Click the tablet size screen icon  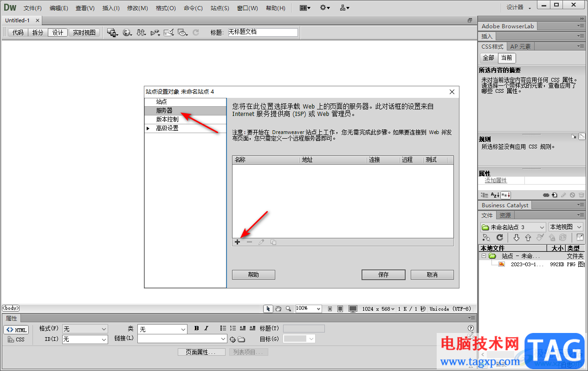tap(340, 308)
